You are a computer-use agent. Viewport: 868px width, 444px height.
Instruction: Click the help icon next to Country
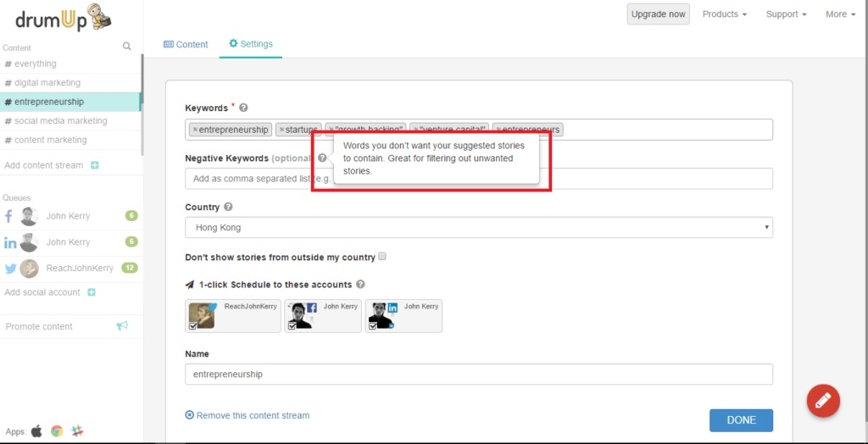[x=229, y=208]
